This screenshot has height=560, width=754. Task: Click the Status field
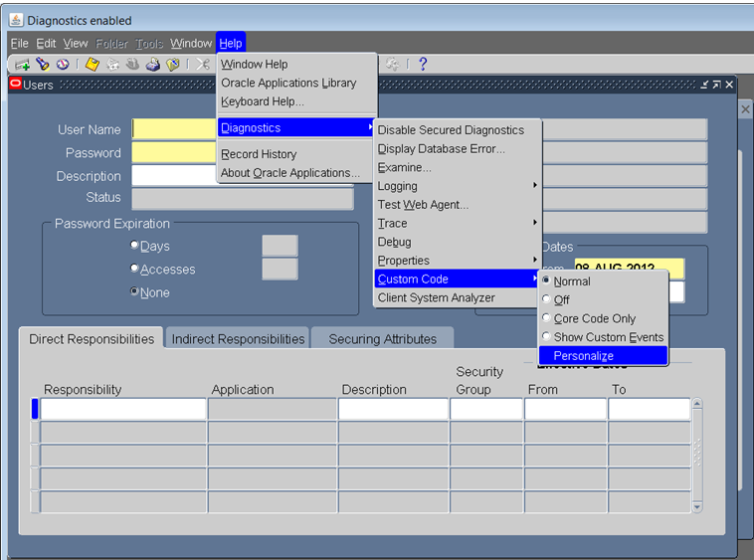point(243,199)
